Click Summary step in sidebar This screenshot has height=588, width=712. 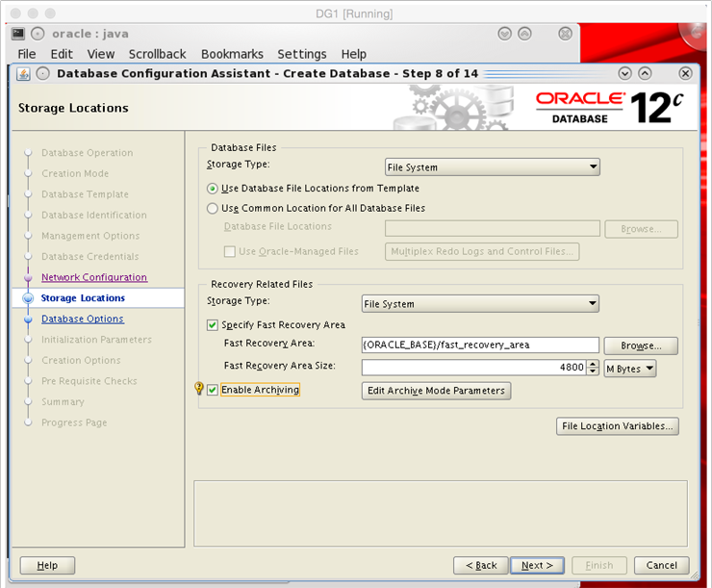click(x=63, y=402)
